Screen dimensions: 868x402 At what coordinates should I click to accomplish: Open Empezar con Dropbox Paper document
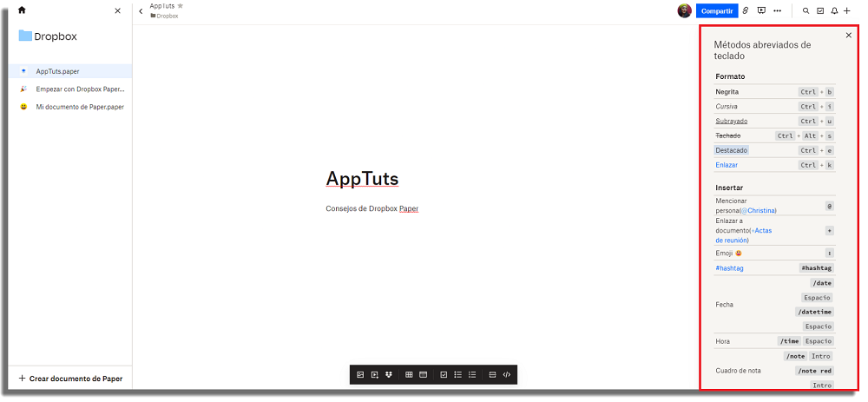tap(69, 89)
